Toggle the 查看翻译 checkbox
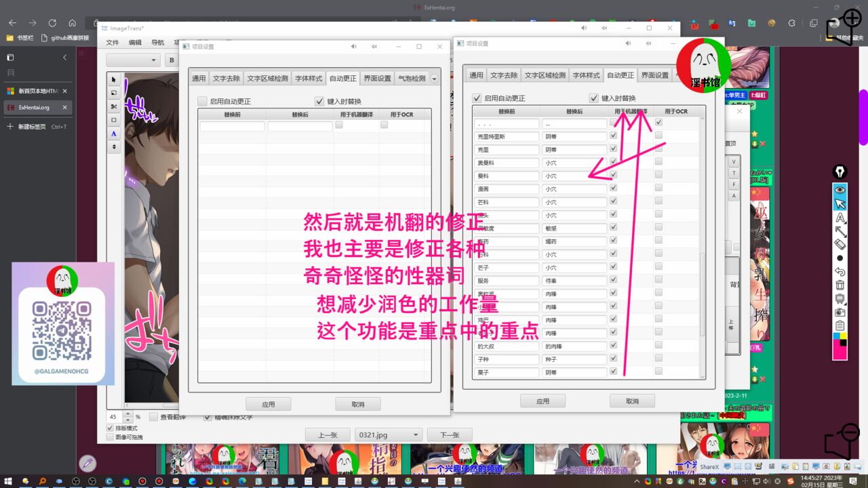 click(153, 417)
